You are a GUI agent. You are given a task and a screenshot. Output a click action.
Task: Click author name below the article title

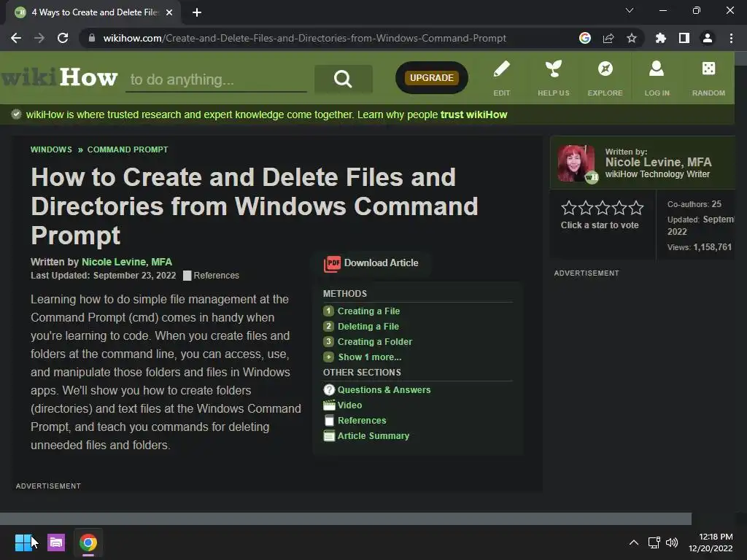[x=127, y=262]
